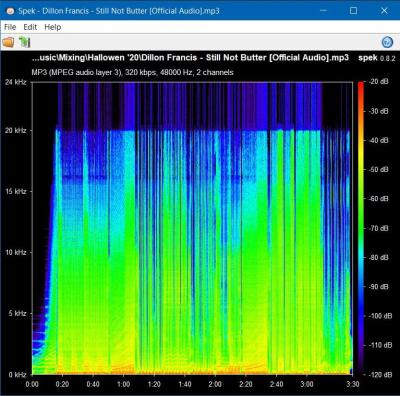This screenshot has width=400, height=396.
Task: Click the 0:40 time axis label
Action: coord(93,384)
